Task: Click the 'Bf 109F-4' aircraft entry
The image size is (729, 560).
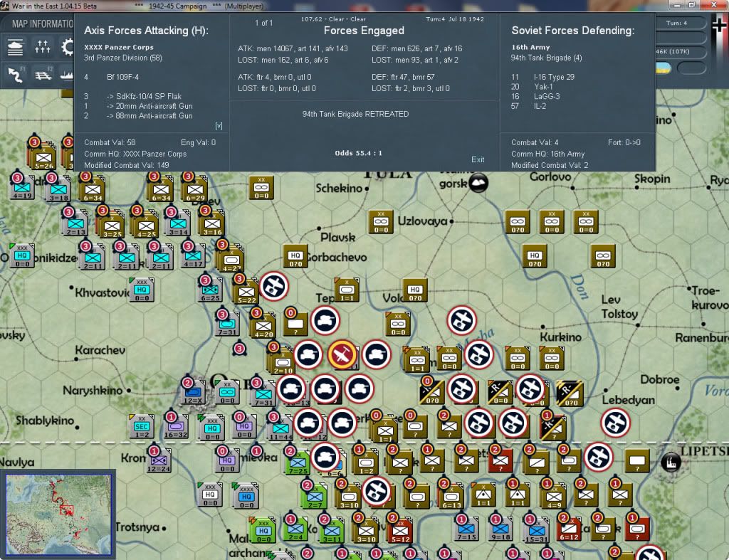Action: (x=122, y=77)
